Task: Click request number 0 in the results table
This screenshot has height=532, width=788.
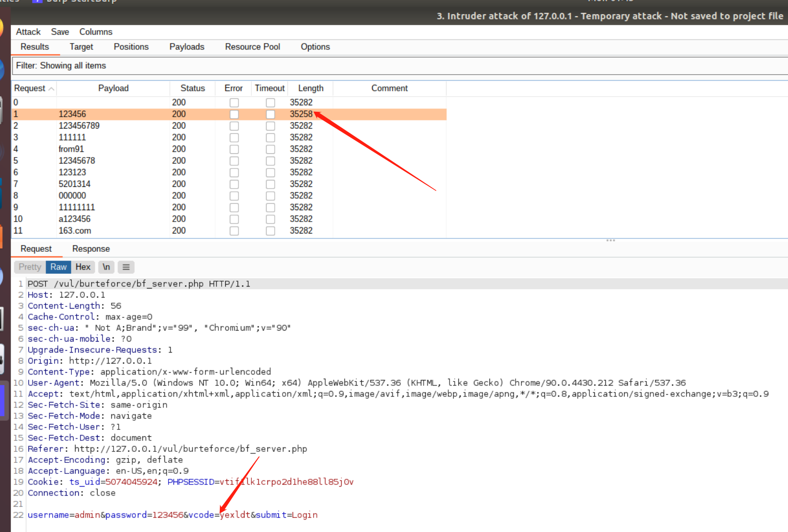Action: tap(16, 103)
